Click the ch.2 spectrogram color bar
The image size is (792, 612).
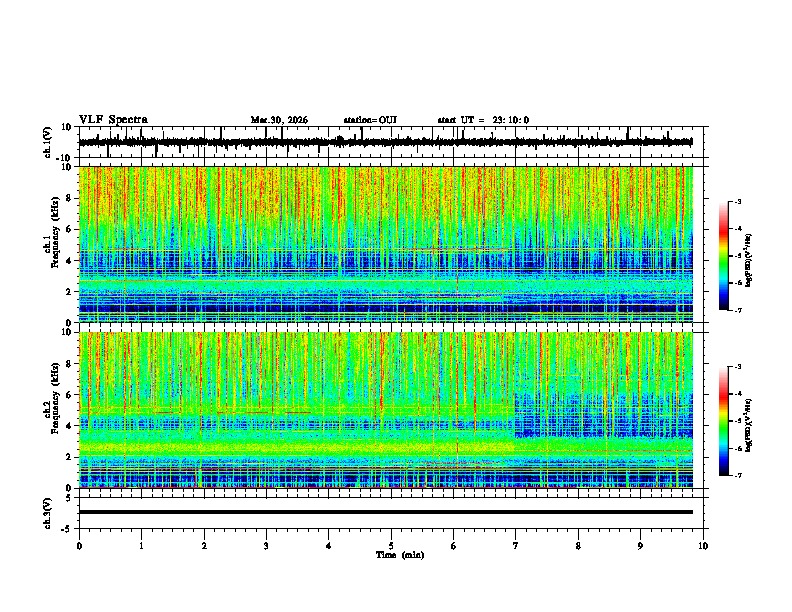pyautogui.click(x=724, y=421)
